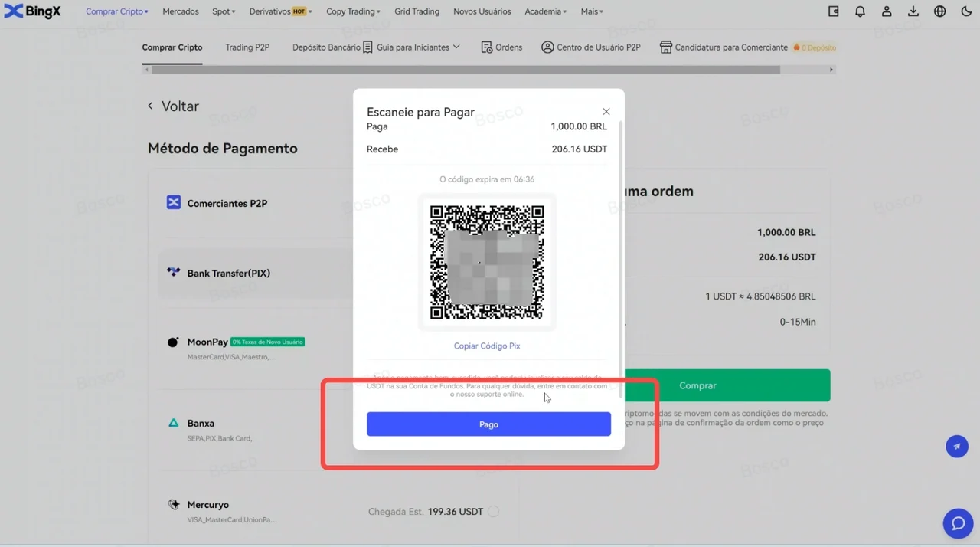Click the BingX logo
980x547 pixels.
32,11
